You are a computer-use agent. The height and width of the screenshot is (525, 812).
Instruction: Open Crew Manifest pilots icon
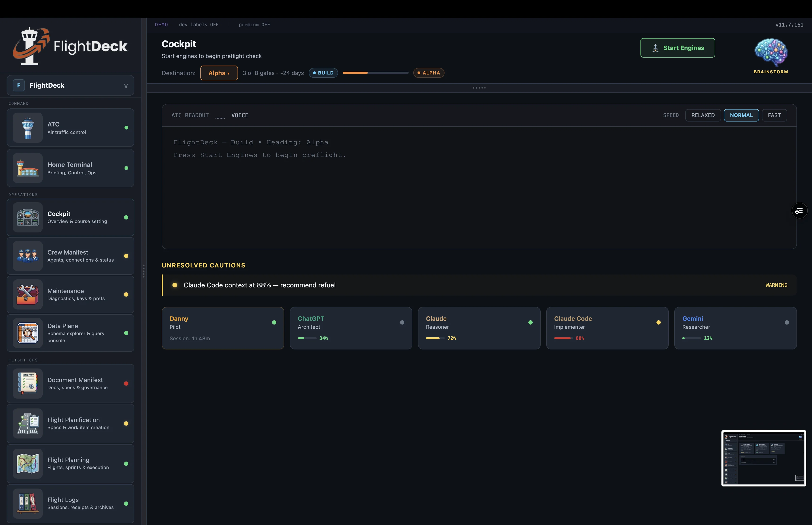coord(27,256)
